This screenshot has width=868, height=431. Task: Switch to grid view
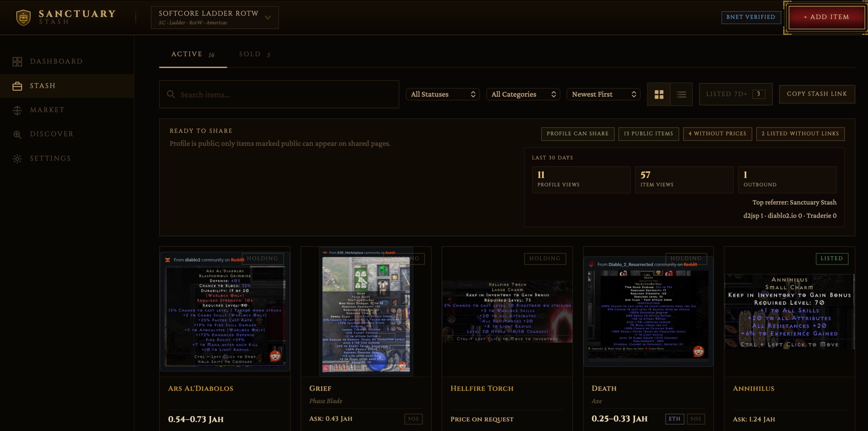659,94
